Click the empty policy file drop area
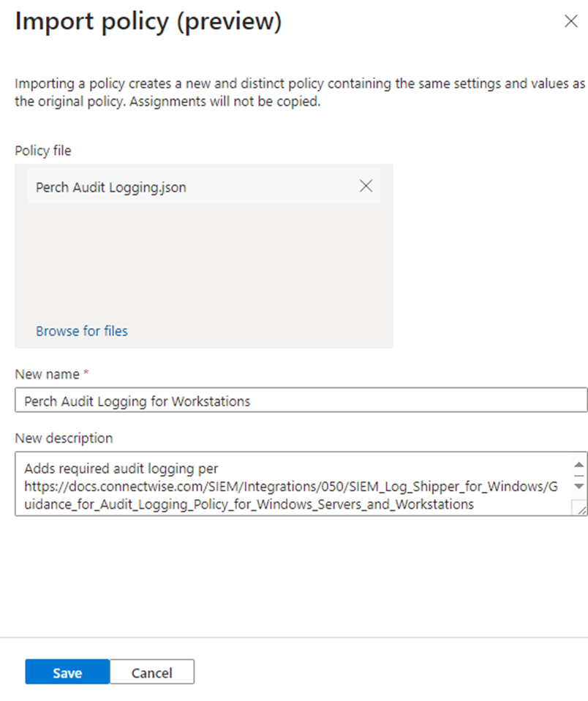Image resolution: width=588 pixels, height=701 pixels. 203,263
